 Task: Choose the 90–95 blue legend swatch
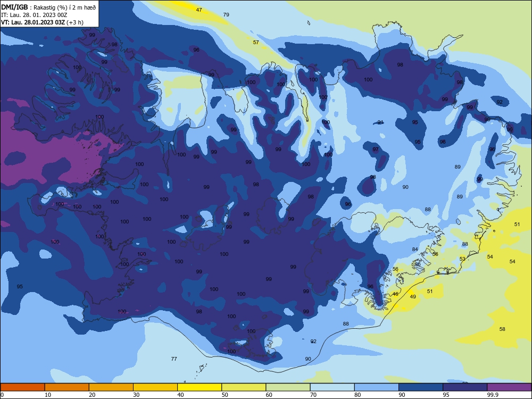tap(421, 387)
